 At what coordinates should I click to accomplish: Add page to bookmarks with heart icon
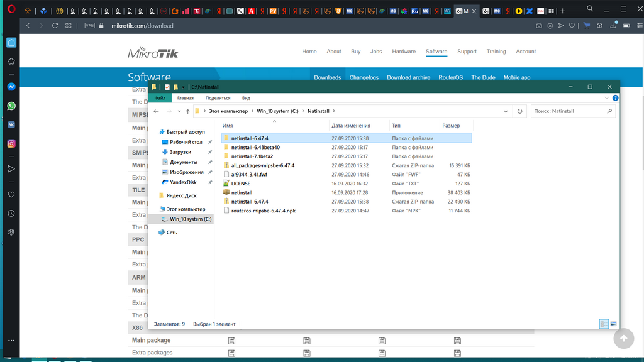572,25
